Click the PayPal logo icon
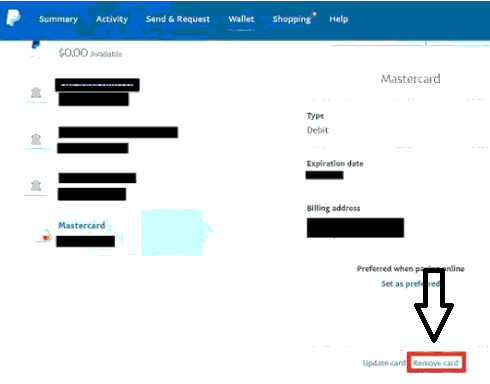The width and height of the screenshot is (490, 384). pyautogui.click(x=13, y=18)
